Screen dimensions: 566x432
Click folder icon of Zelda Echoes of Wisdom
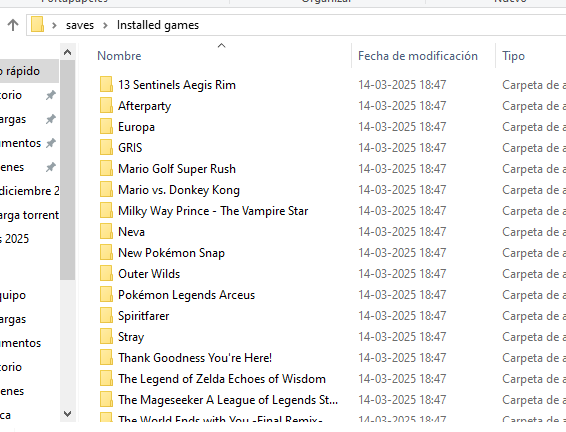click(106, 378)
